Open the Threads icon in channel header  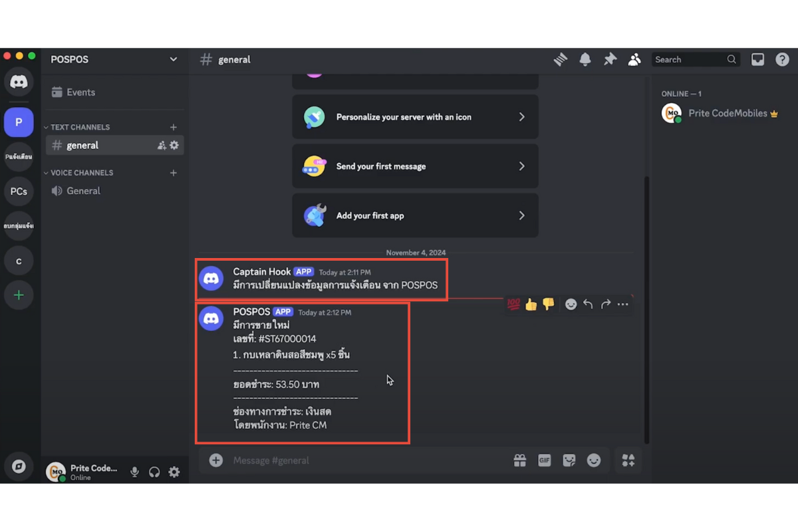561,60
